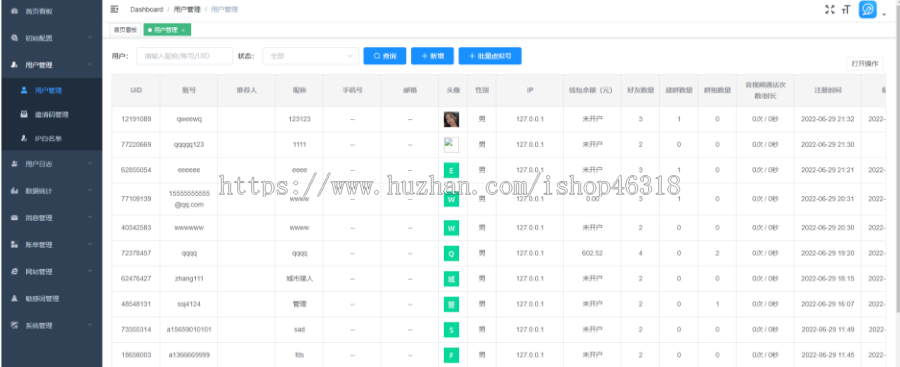Screen dimensions: 900x367
Task: Open the 邀请码管理 submenu item
Action: (x=51, y=114)
